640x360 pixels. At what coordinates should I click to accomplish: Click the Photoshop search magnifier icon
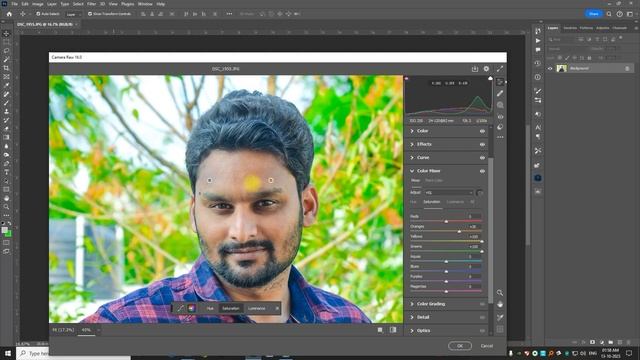[x=609, y=14]
